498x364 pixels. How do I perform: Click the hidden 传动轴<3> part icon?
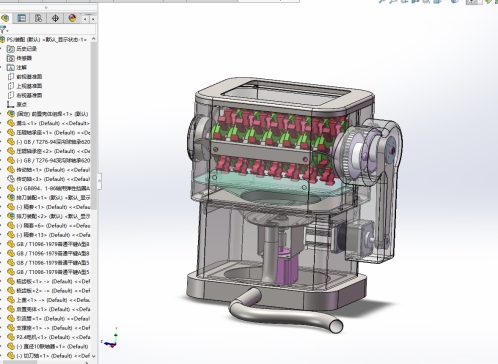click(x=11, y=179)
